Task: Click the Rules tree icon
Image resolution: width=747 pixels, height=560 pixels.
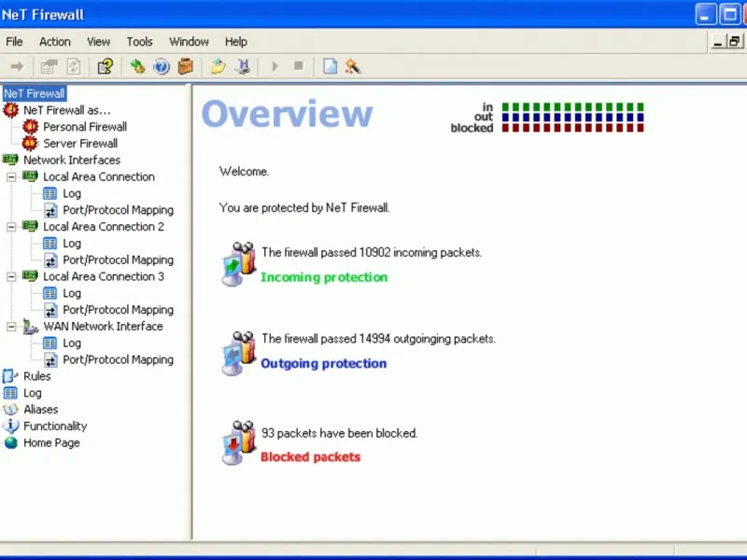Action: (x=10, y=376)
